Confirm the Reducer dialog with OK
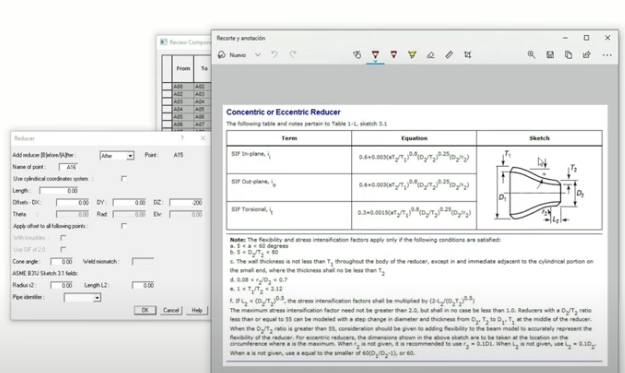Viewport: 625px width, 373px height. [x=145, y=310]
